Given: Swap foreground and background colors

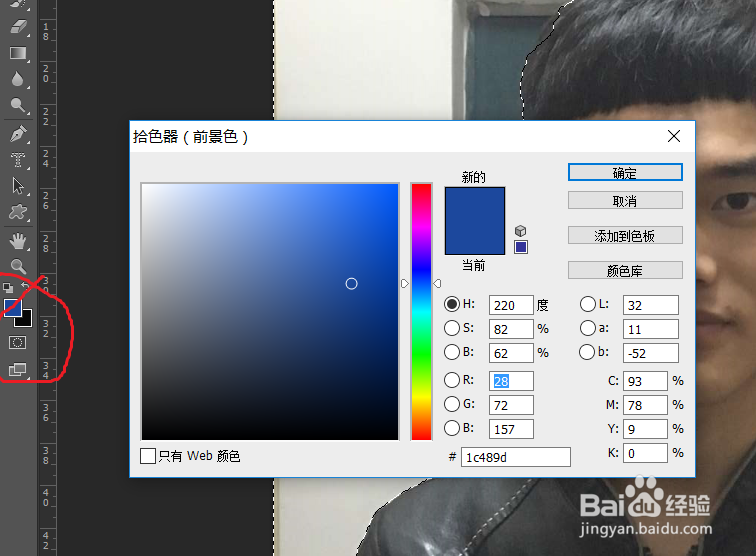Looking at the screenshot, I should pos(26,286).
